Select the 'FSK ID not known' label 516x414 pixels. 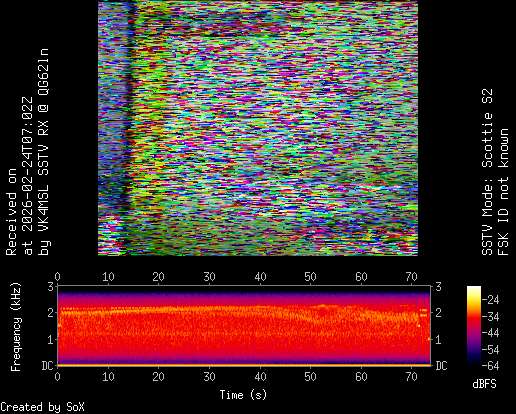503,192
